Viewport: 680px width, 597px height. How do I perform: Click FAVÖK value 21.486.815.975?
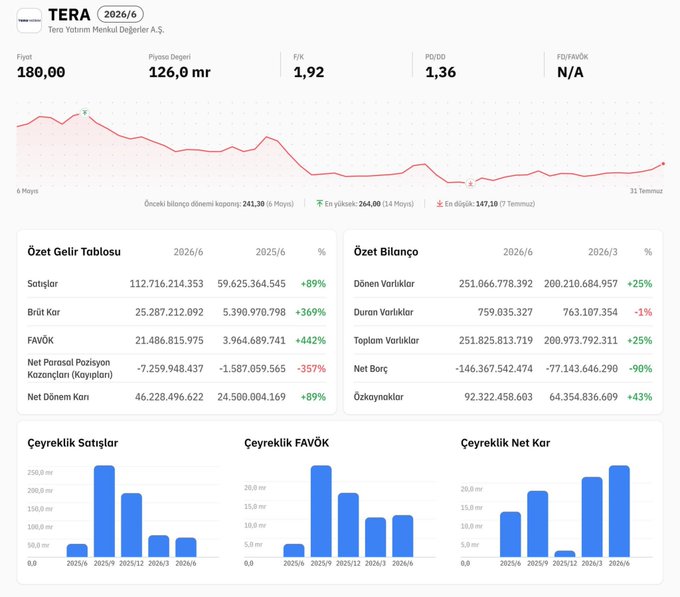tap(169, 340)
